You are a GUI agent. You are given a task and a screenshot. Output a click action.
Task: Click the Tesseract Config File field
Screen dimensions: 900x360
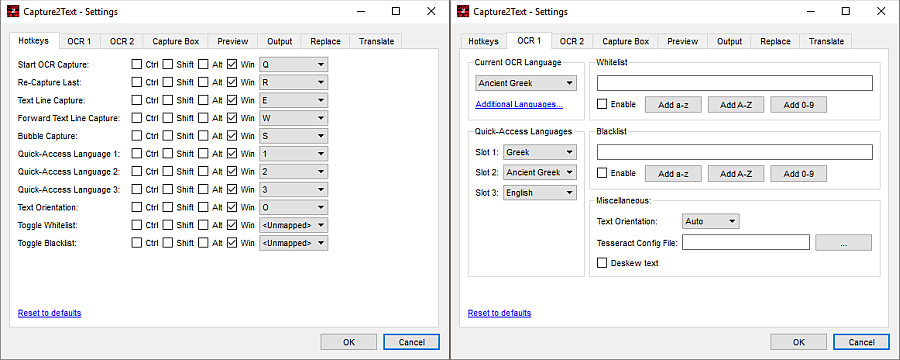click(x=746, y=242)
